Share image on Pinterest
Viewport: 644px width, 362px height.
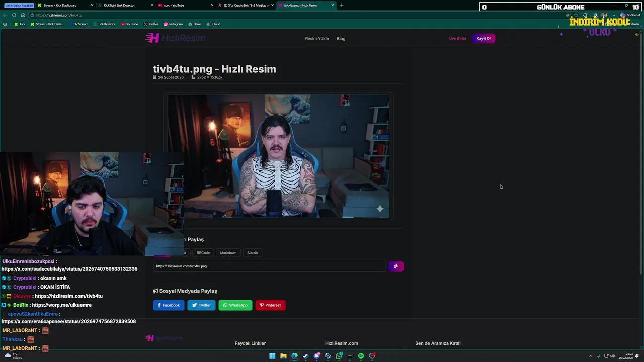[x=271, y=305]
